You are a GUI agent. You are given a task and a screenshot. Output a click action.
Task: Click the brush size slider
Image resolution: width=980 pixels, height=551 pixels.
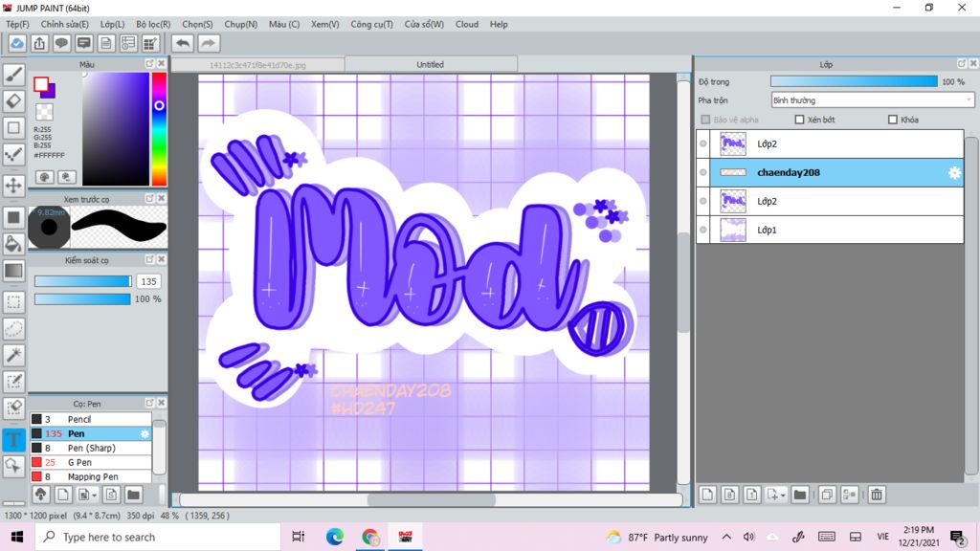coord(82,281)
